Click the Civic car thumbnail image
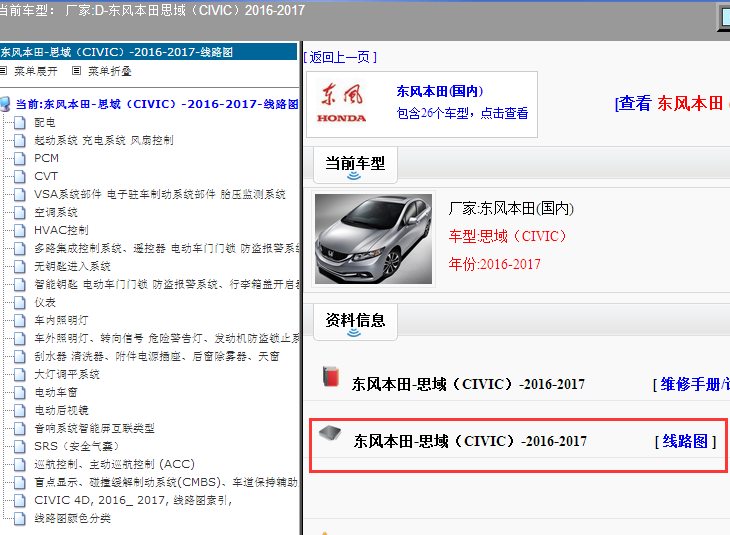 pyautogui.click(x=373, y=239)
